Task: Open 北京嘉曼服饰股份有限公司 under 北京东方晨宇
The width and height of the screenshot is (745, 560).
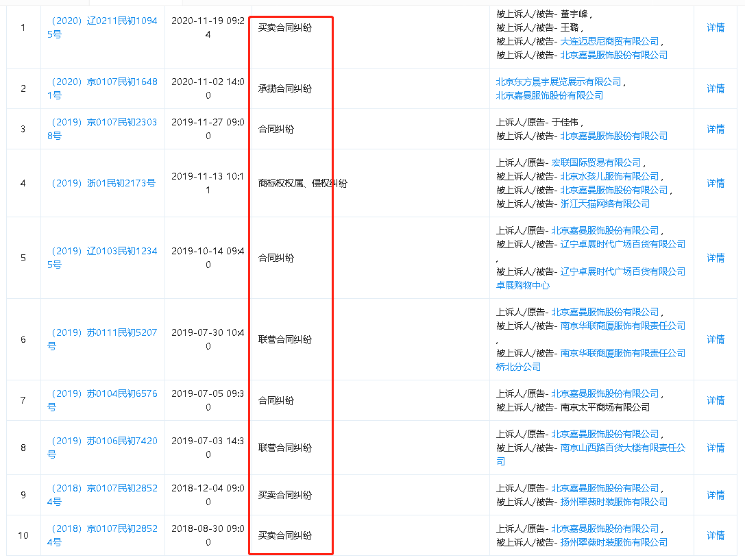Action: click(550, 95)
